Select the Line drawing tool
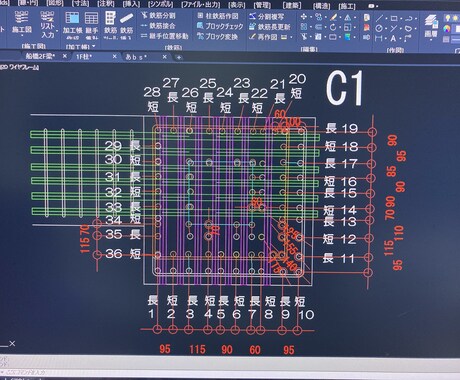The image size is (460, 380). point(379,18)
